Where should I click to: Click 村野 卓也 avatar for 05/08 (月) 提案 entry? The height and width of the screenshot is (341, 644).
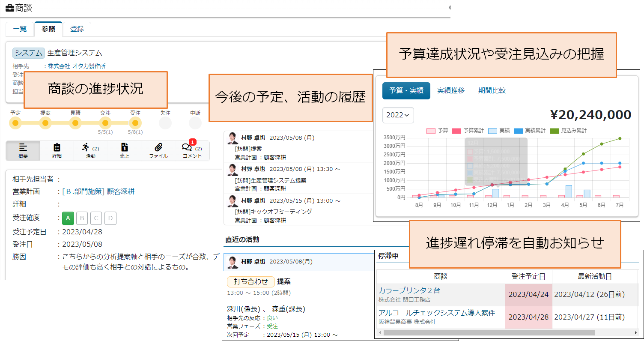(233, 138)
